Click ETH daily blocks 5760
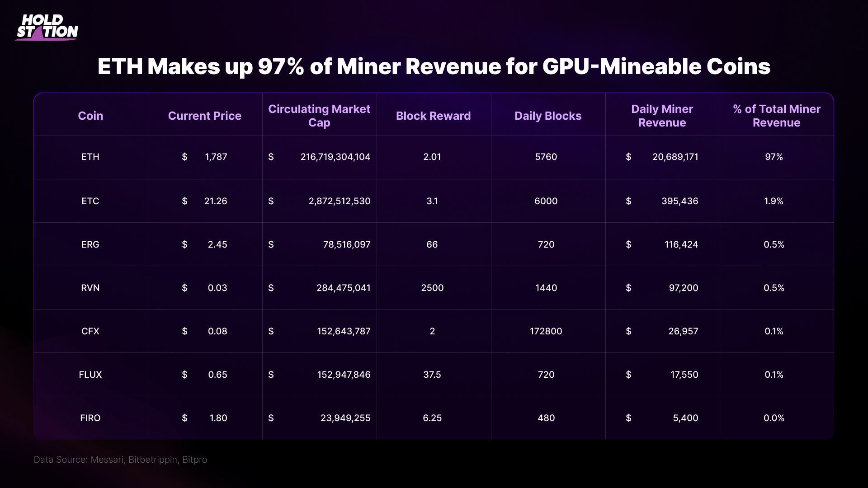 pos(546,157)
